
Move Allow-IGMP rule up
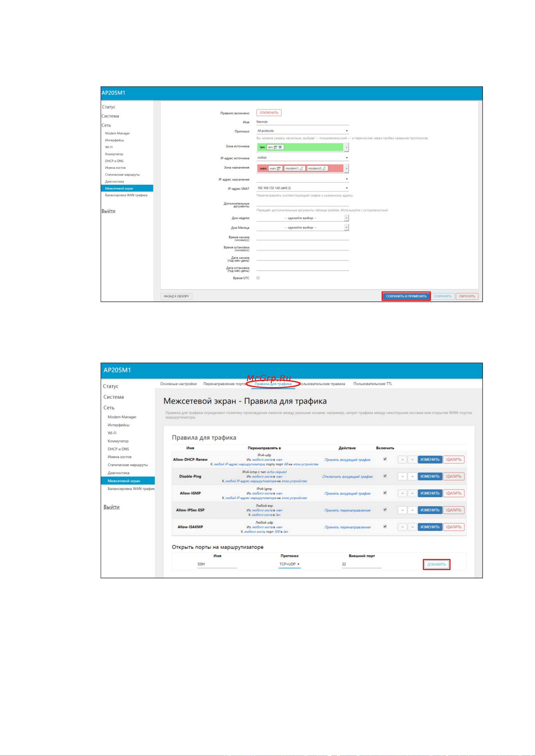pos(402,493)
